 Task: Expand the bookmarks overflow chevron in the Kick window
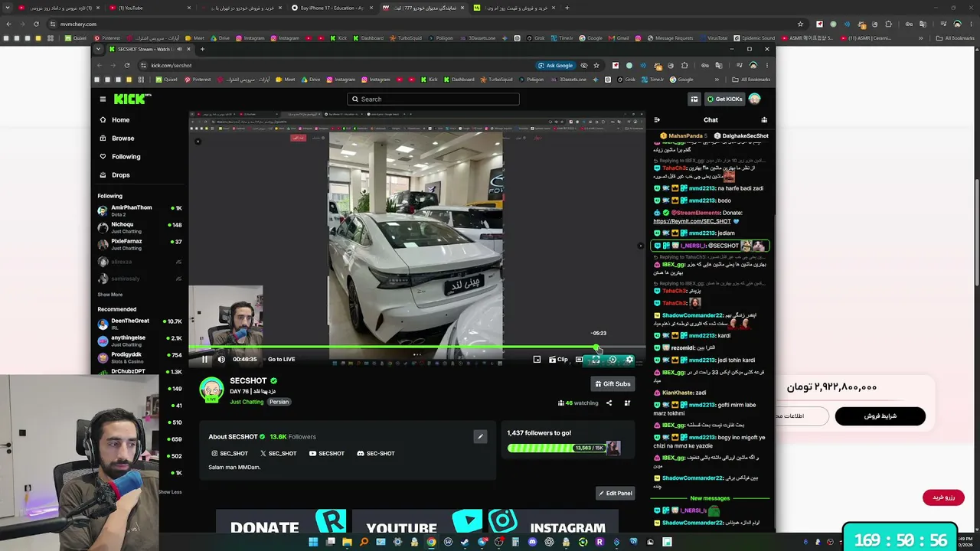717,80
